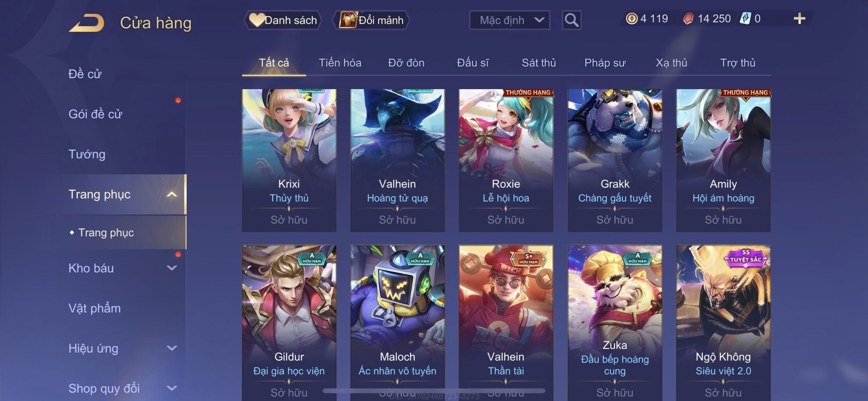The height and width of the screenshot is (401, 868).
Task: Switch to the Sát thủ tab
Action: tap(539, 63)
